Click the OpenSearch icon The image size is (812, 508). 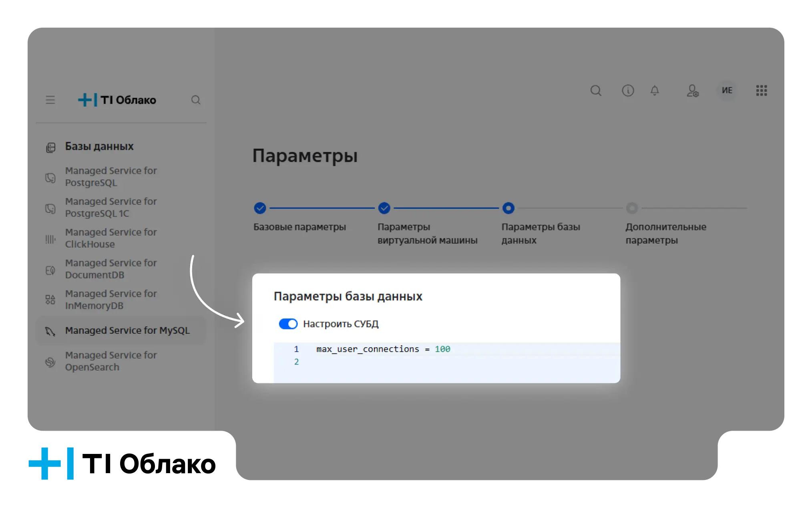[x=50, y=362]
